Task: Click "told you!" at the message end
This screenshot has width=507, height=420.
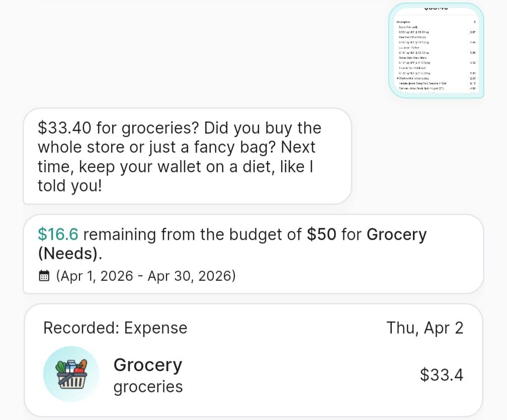Action: [69, 185]
